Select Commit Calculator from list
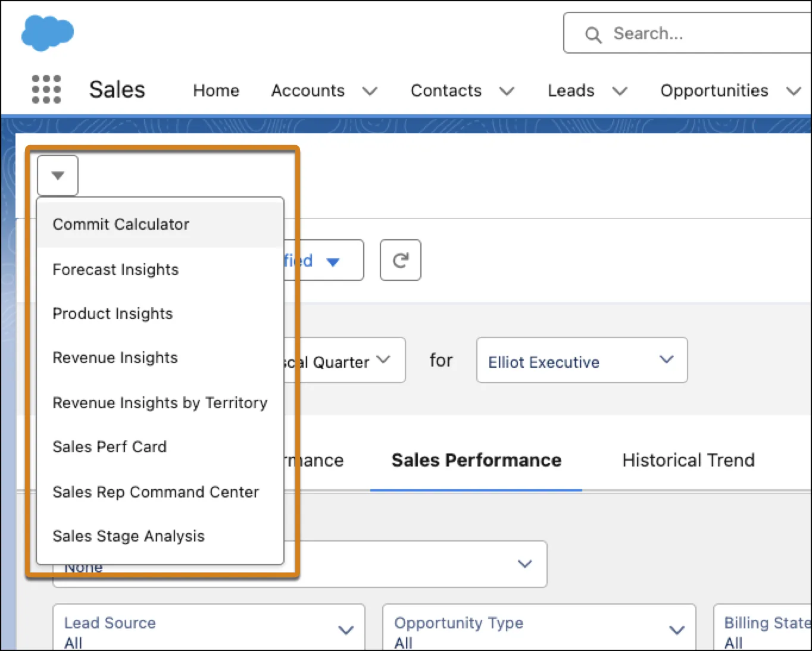Screen dimensions: 812x651 coord(160,224)
